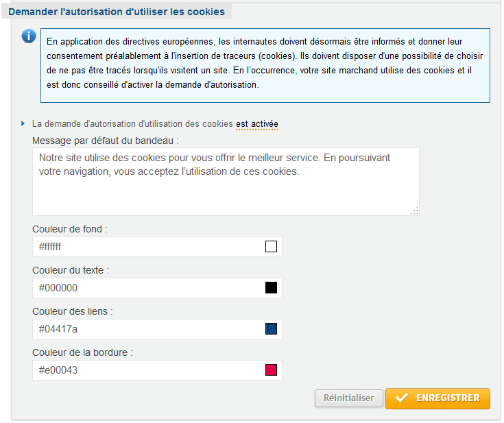Grab the textarea resize handle corner

click(415, 211)
